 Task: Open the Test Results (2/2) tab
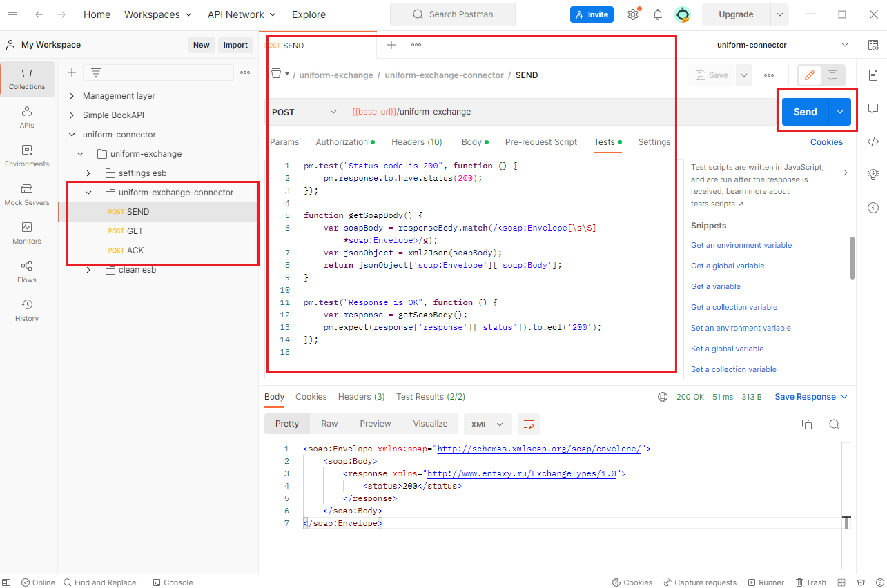point(431,397)
